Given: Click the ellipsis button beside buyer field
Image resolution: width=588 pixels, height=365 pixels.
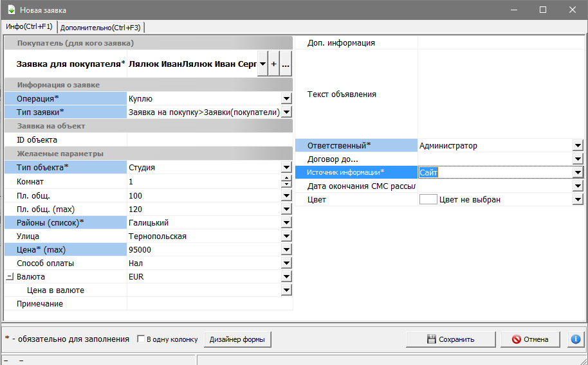Looking at the screenshot, I should (286, 64).
